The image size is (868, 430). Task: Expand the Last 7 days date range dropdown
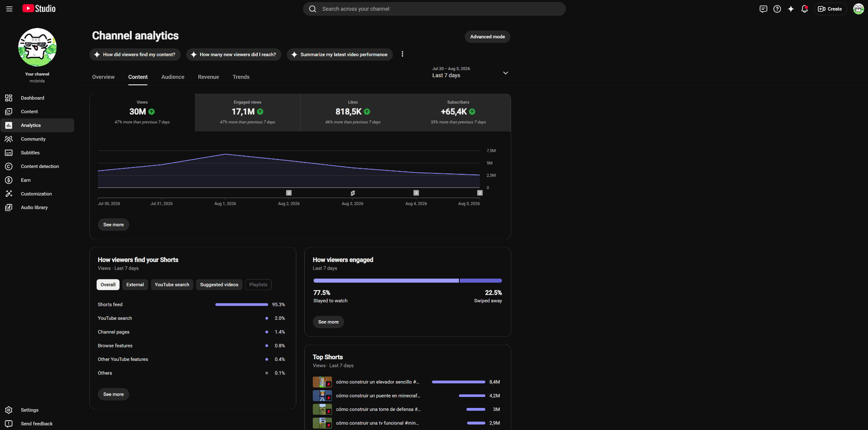coord(470,73)
